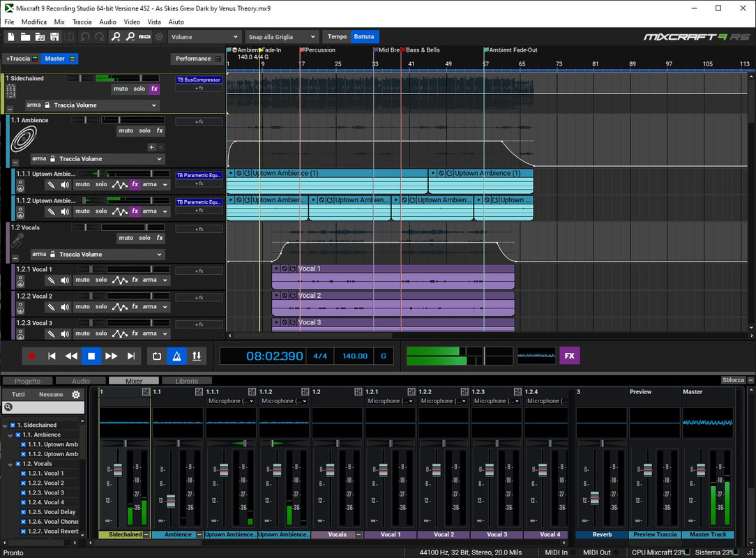Click the Ambience track spiral image
Viewport: 756px width, 558px height.
(x=24, y=138)
